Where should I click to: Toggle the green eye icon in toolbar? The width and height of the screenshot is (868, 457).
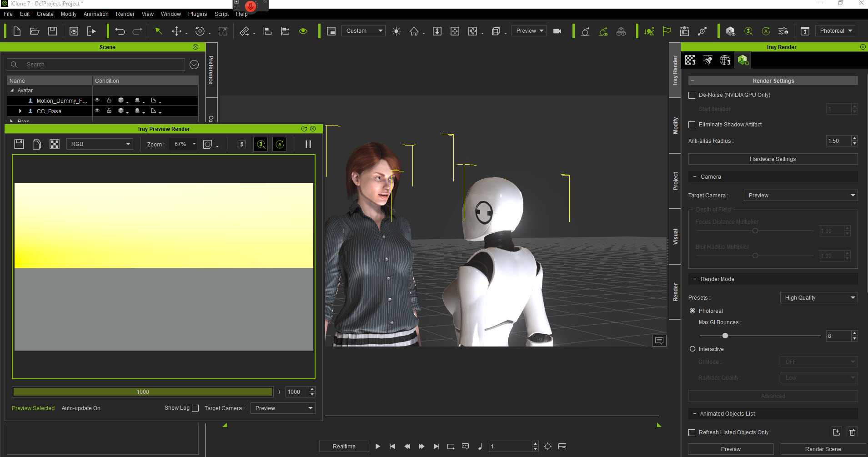(303, 31)
